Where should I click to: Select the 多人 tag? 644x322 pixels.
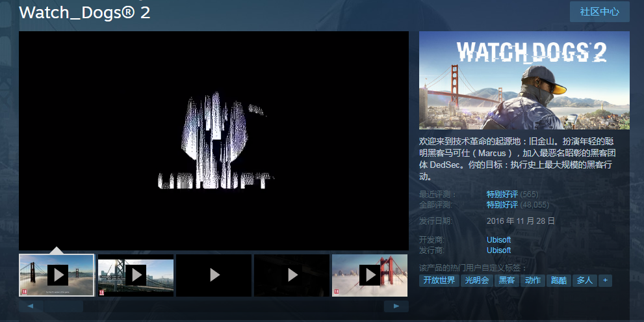coord(584,281)
